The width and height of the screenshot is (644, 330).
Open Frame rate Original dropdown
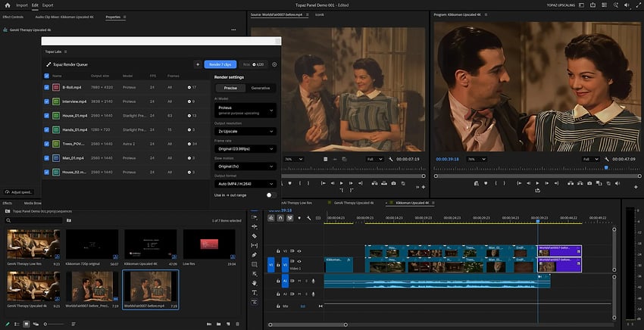(245, 149)
